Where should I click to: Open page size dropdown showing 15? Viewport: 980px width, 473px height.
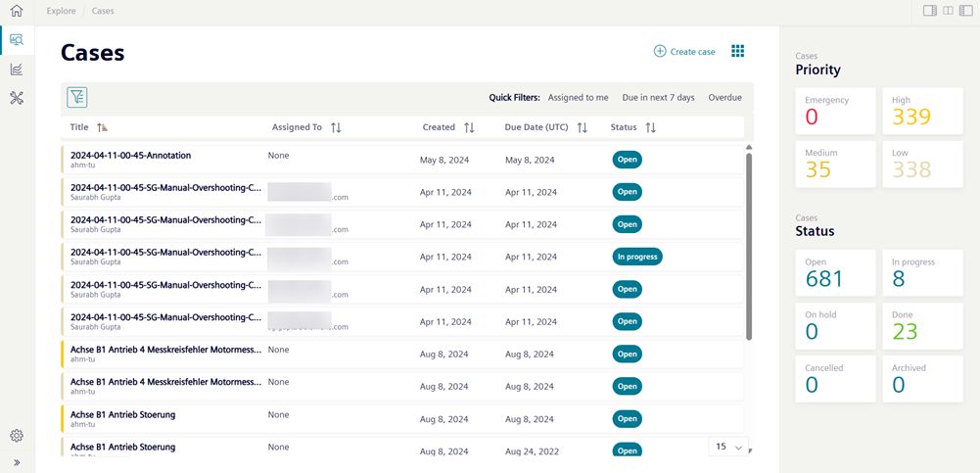728,447
